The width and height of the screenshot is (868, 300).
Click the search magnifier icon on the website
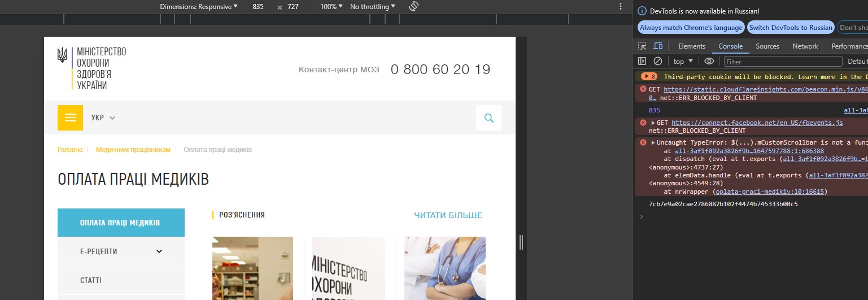pos(488,118)
